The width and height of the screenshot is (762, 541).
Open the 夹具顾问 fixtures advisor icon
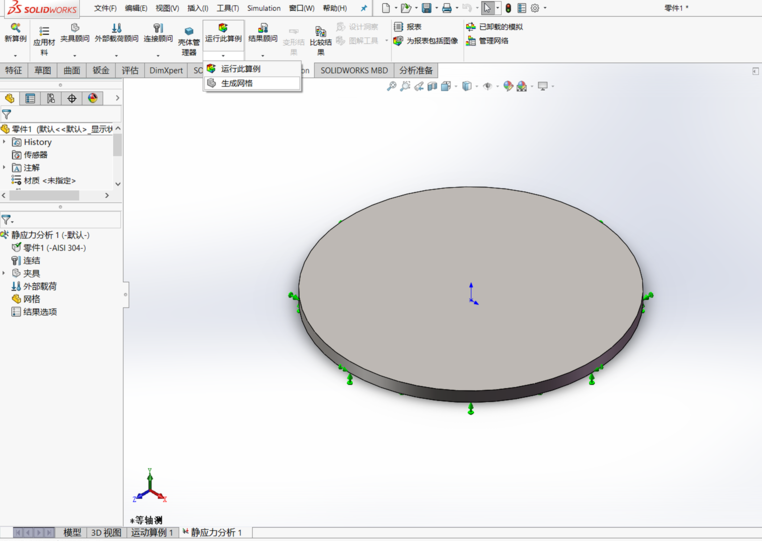click(x=74, y=28)
